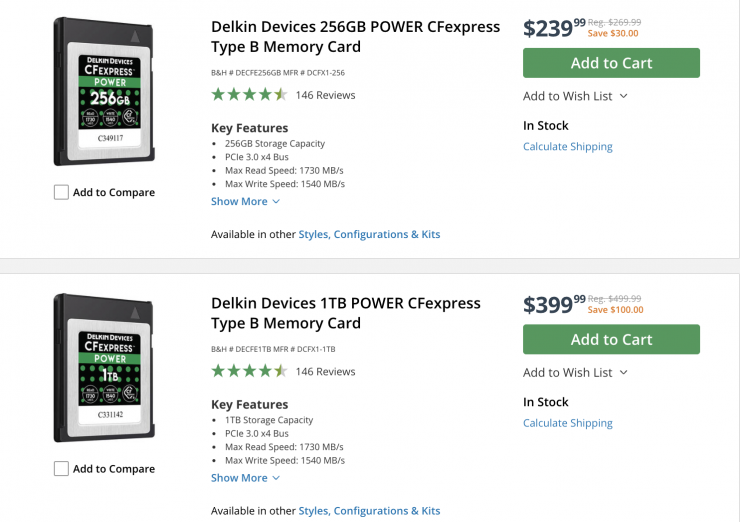Viewport: 740px width, 522px height.
Task: Open the Delkin 1TB POWER CFexpress title
Action: tap(345, 313)
